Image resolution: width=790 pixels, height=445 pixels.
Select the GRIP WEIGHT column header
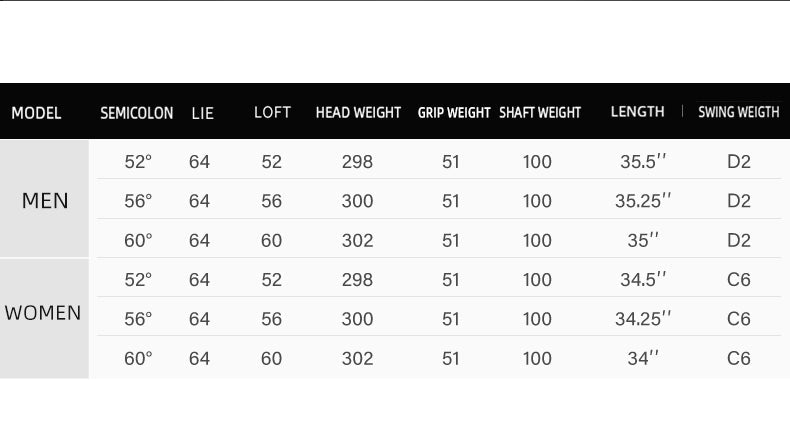453,113
